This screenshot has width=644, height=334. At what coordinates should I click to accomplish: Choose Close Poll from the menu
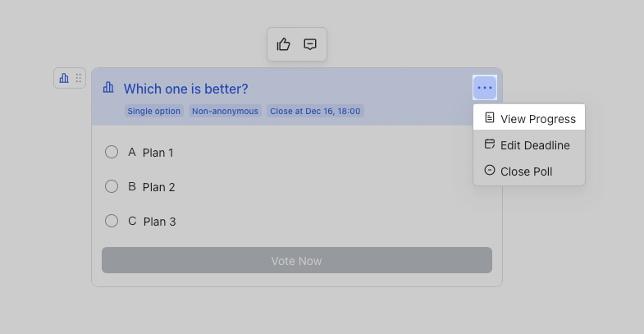pos(526,172)
